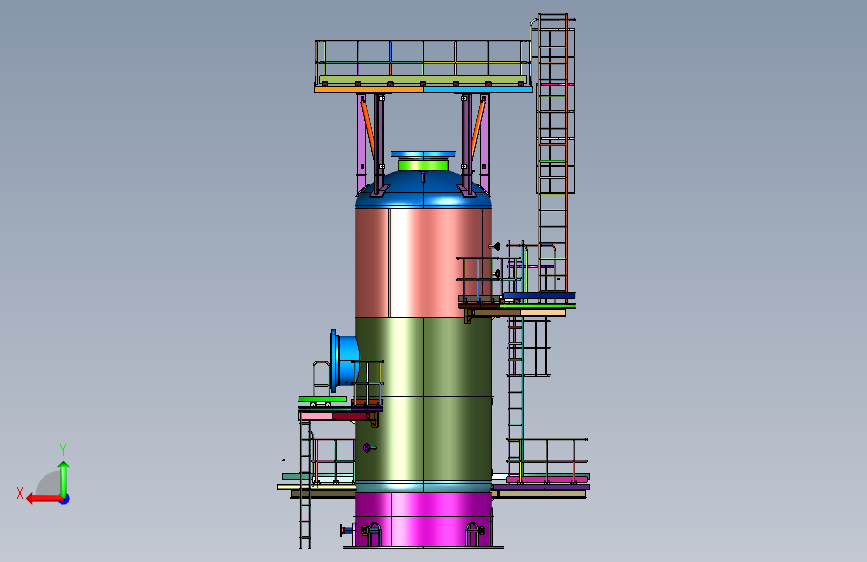
Task: Select the pink upper shell section
Action: coord(424,263)
